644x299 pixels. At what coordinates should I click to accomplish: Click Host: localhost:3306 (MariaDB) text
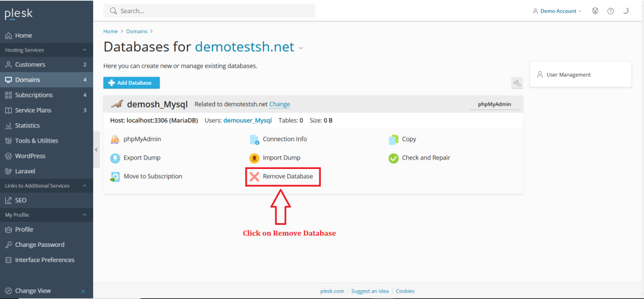155,121
